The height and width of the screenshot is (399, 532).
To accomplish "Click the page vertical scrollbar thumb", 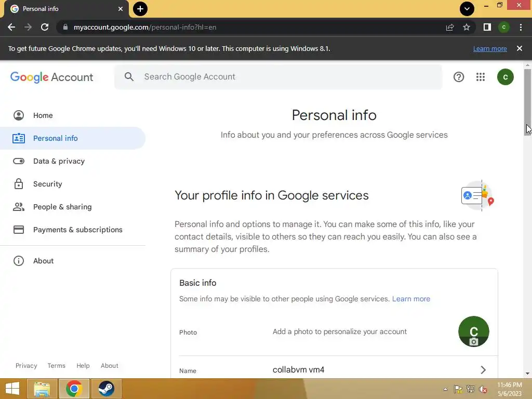I will [x=527, y=102].
